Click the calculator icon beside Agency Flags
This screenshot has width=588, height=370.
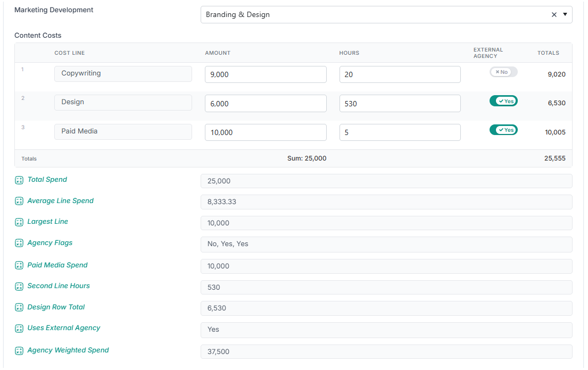tap(19, 243)
